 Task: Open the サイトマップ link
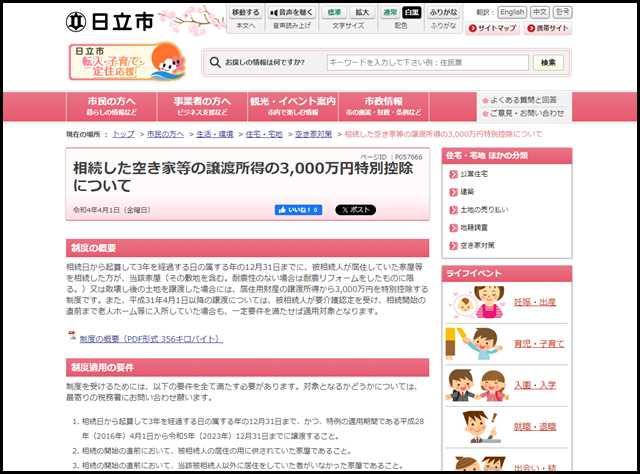click(x=492, y=28)
